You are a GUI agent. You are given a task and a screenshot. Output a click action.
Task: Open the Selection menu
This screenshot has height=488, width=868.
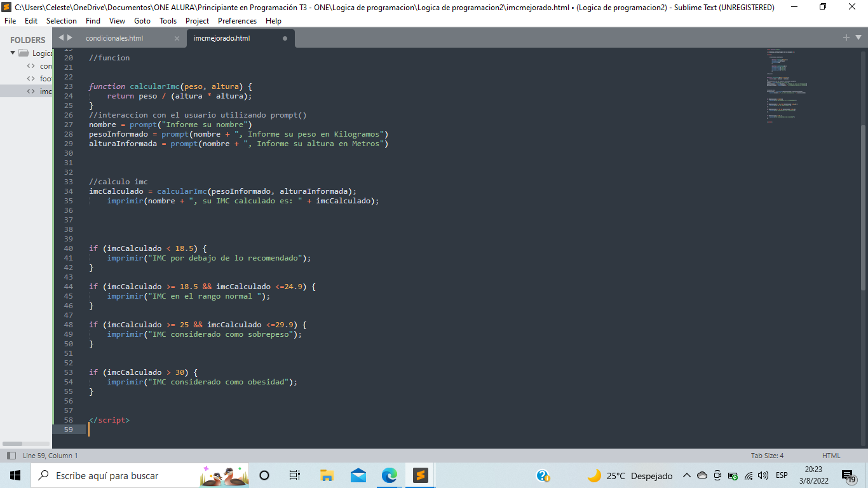(x=62, y=21)
